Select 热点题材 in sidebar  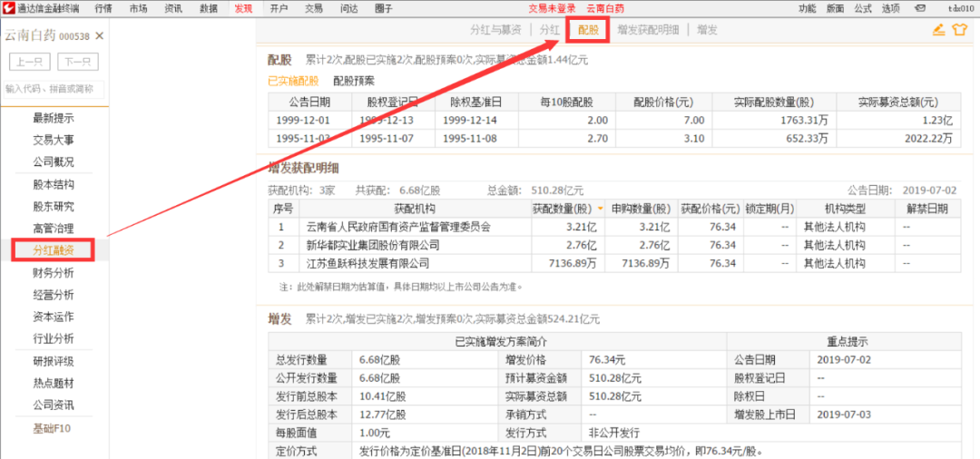click(54, 383)
